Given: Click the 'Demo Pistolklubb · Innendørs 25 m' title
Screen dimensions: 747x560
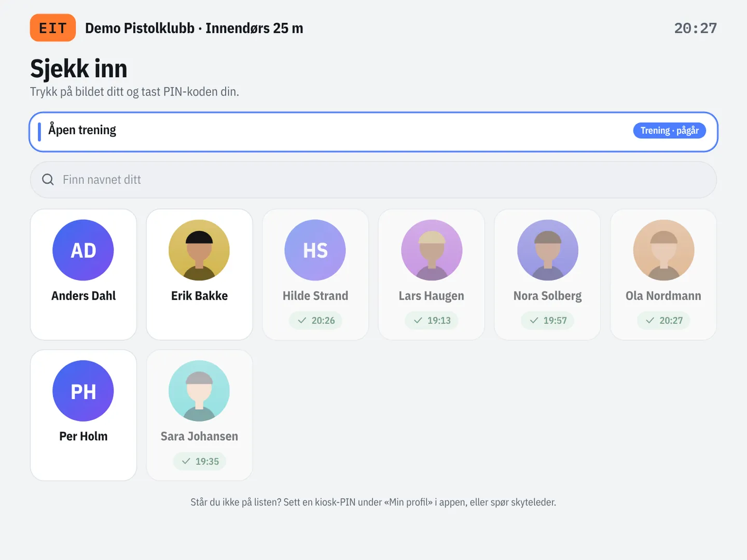Looking at the screenshot, I should (194, 28).
